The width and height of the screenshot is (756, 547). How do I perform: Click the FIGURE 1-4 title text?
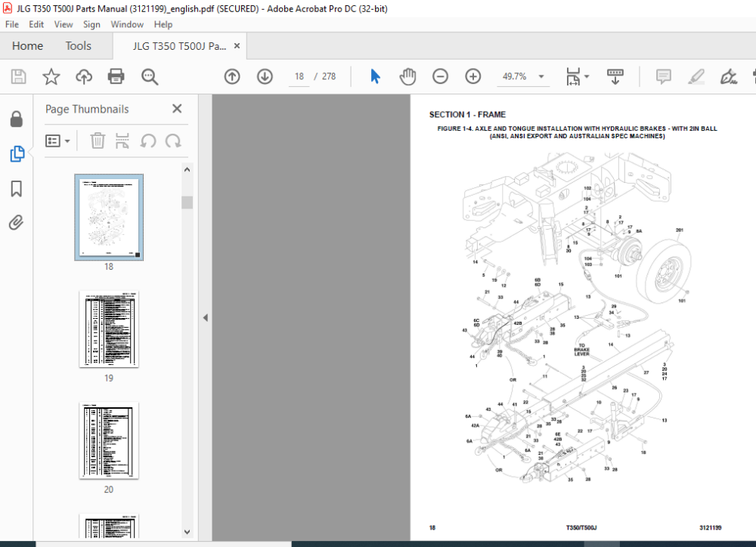click(577, 132)
